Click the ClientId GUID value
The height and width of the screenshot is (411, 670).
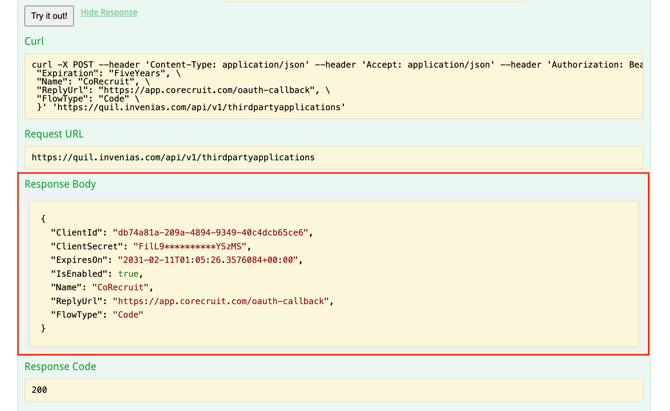pos(210,232)
